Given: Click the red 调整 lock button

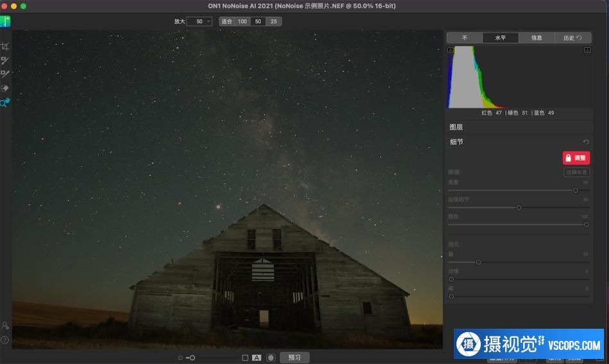Looking at the screenshot, I should [x=576, y=158].
